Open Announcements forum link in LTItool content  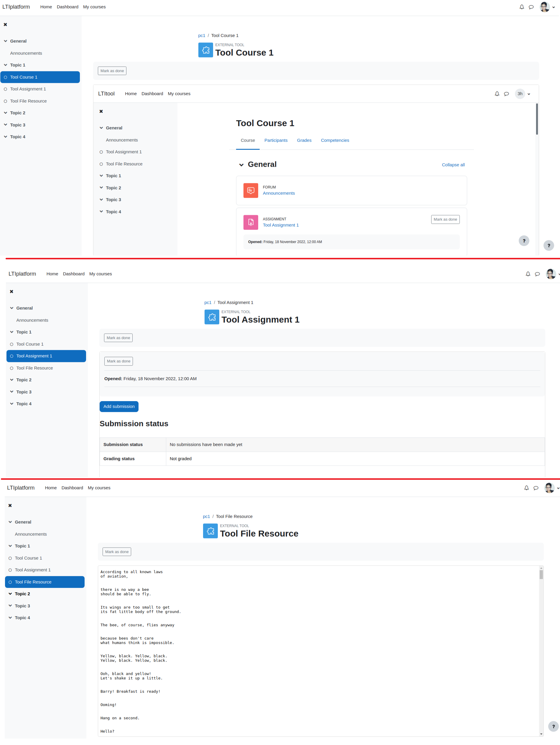click(279, 193)
